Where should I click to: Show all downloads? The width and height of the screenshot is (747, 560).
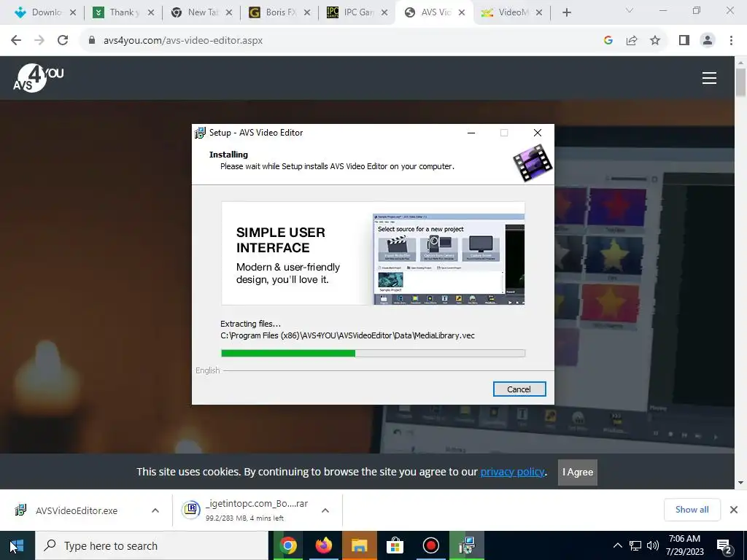pos(692,510)
